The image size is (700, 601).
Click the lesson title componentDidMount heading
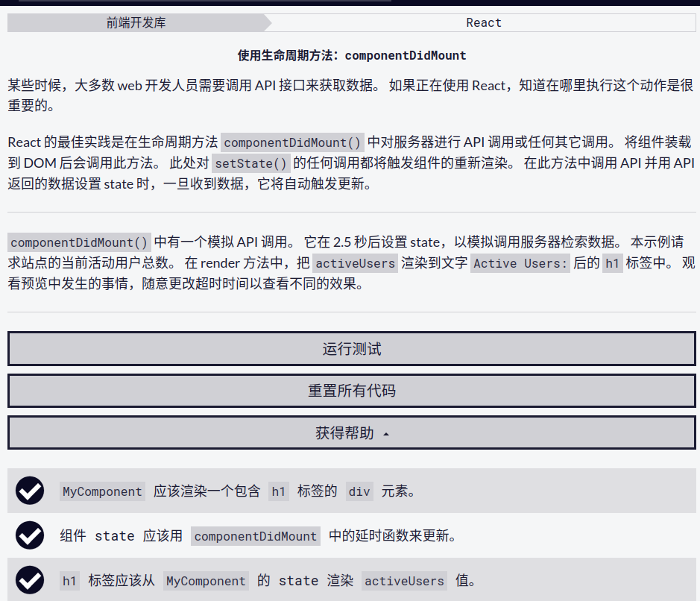coord(350,54)
